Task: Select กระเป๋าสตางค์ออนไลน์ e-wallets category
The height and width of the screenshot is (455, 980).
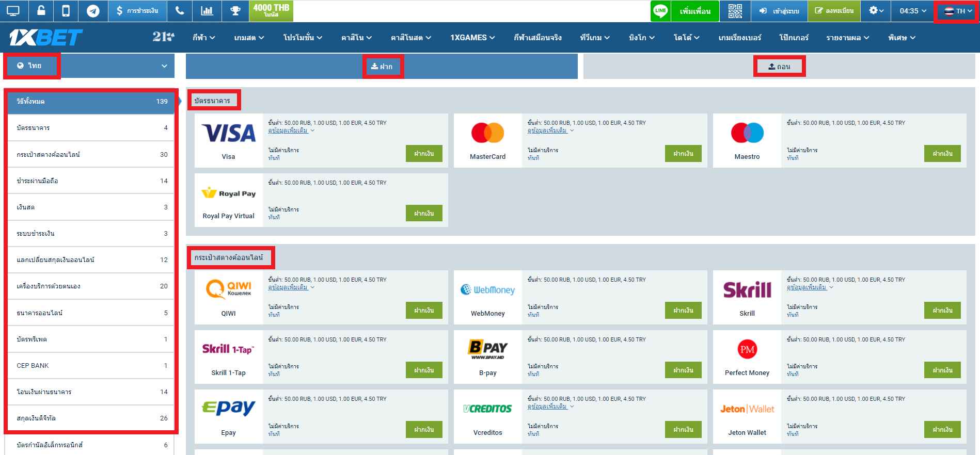Action: pos(92,154)
